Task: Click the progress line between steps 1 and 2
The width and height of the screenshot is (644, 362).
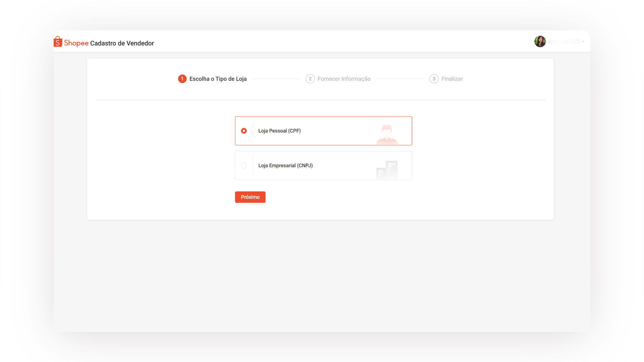Action: 276,79
